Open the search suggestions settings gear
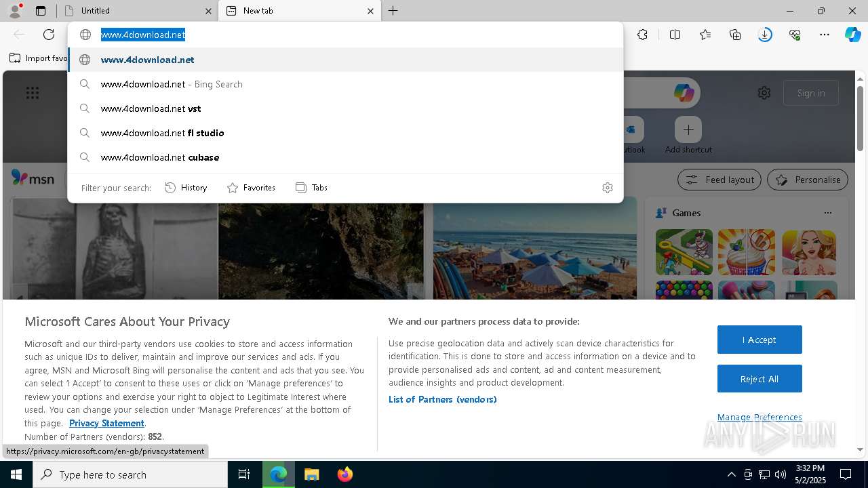This screenshot has height=488, width=868. 608,188
